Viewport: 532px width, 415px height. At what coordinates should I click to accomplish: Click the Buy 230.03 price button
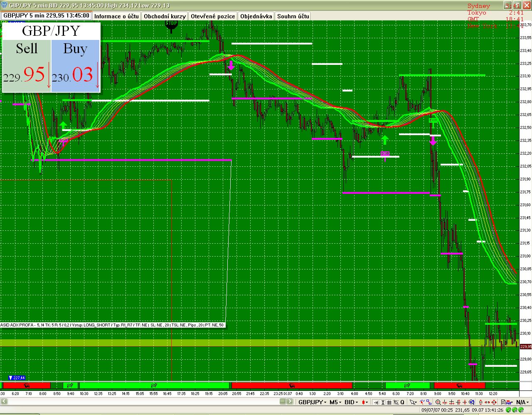[x=76, y=66]
